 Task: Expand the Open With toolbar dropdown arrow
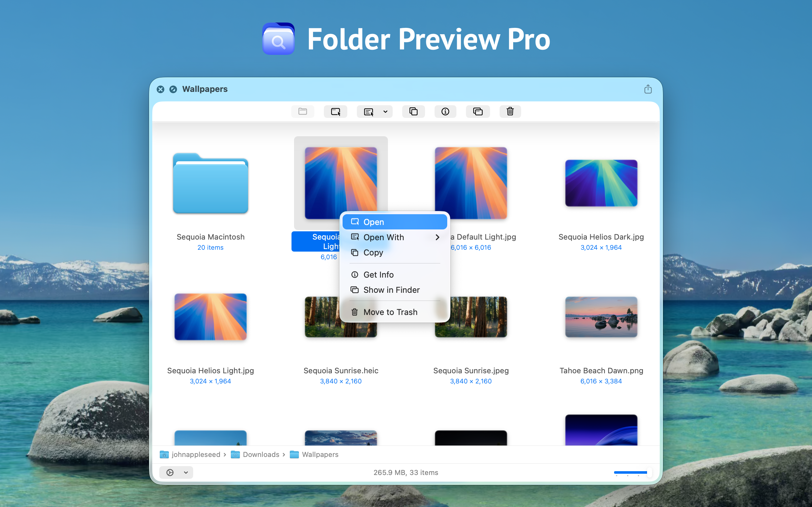385,112
